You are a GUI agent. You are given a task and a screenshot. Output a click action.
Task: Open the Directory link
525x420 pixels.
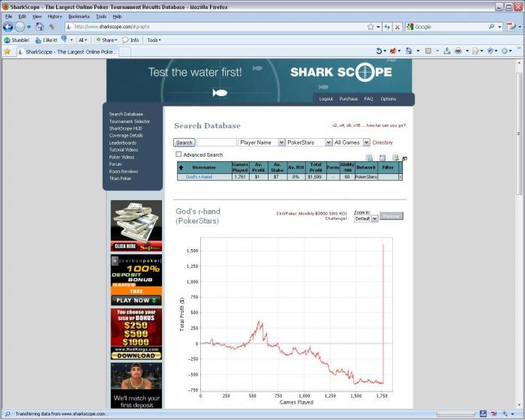(x=382, y=142)
